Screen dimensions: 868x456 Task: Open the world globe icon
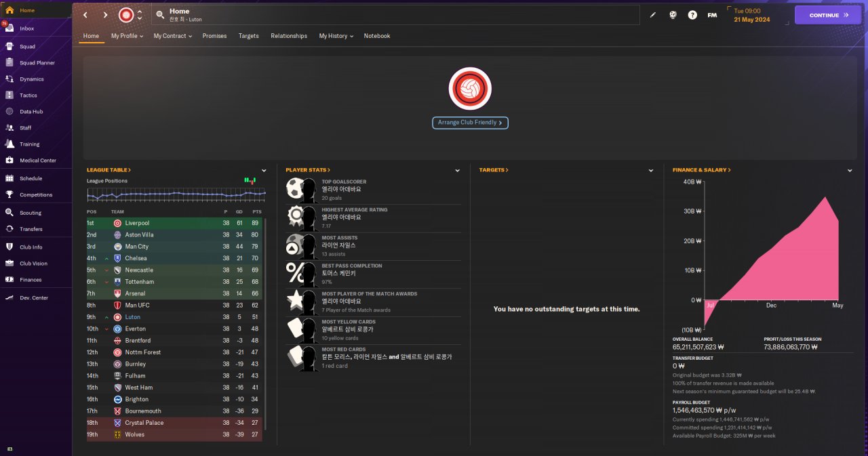pos(673,15)
